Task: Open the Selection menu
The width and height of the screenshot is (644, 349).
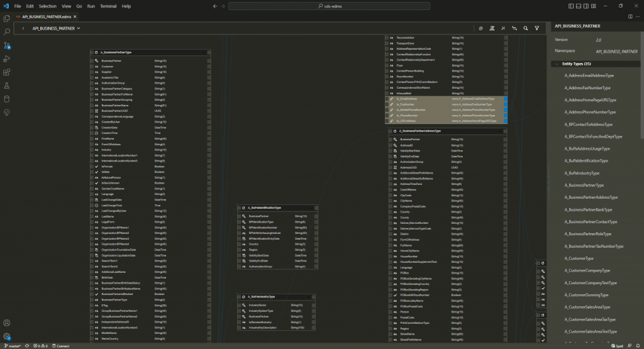Action: coord(48,6)
